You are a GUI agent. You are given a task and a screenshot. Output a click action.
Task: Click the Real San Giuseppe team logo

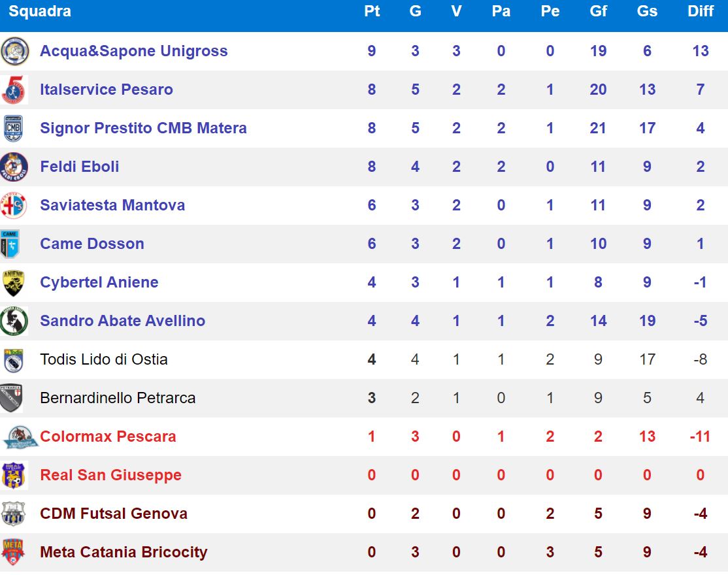13,475
